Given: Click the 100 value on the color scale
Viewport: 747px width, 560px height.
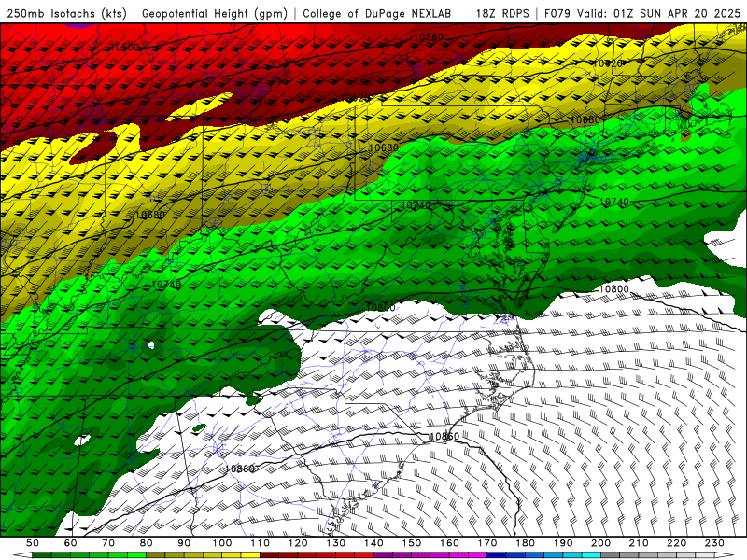Looking at the screenshot, I should [x=222, y=543].
